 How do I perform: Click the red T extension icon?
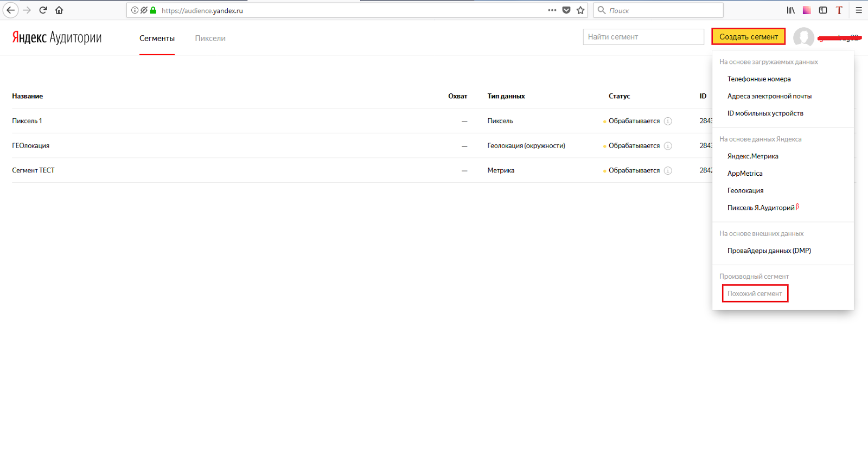click(x=839, y=10)
